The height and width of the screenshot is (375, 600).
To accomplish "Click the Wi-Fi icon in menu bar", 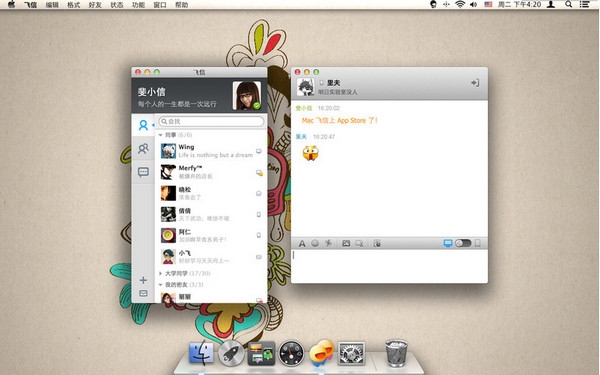I will 460,5.
